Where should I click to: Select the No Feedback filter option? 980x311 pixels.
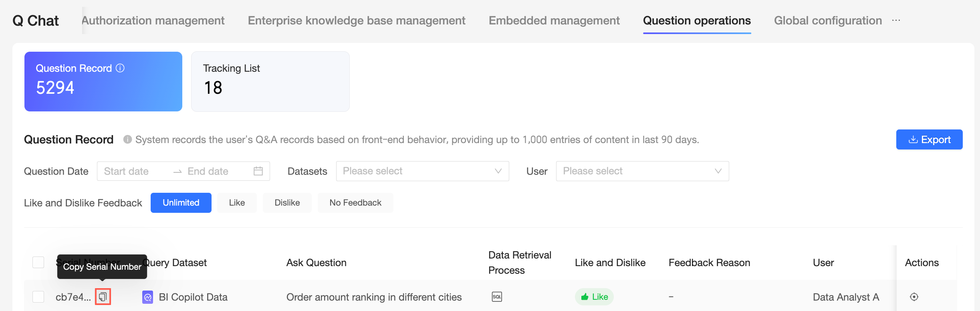(x=355, y=203)
